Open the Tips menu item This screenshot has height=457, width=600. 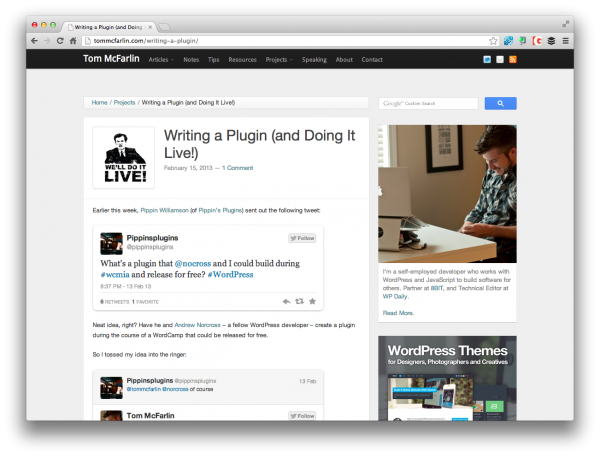click(x=214, y=60)
